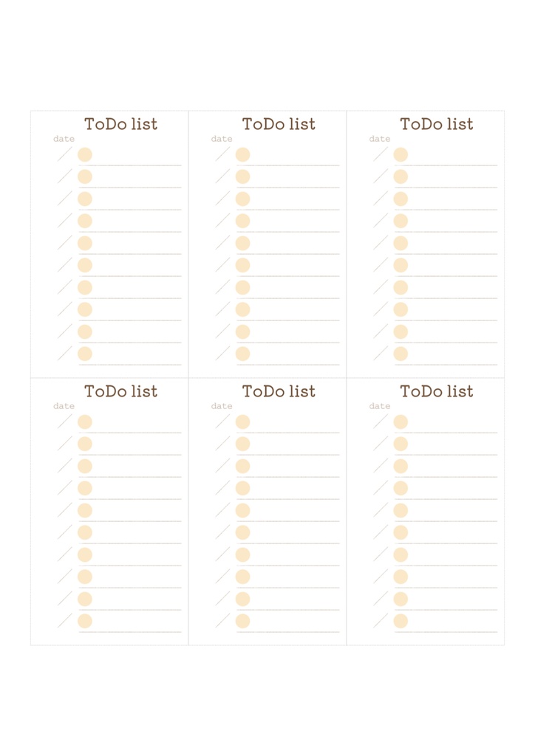Image resolution: width=535 pixels, height=756 pixels.
Task: Click first writing line in top-middle list
Action: click(x=288, y=165)
